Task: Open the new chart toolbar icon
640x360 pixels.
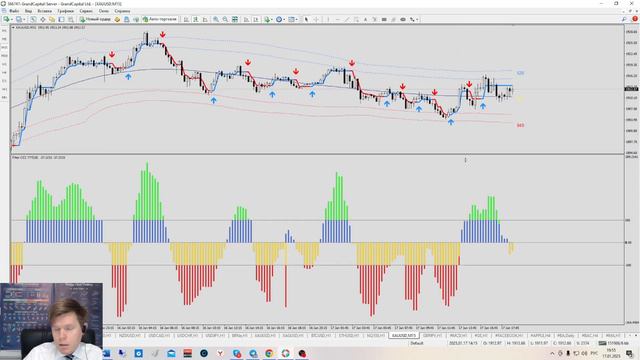Action: pos(6,19)
